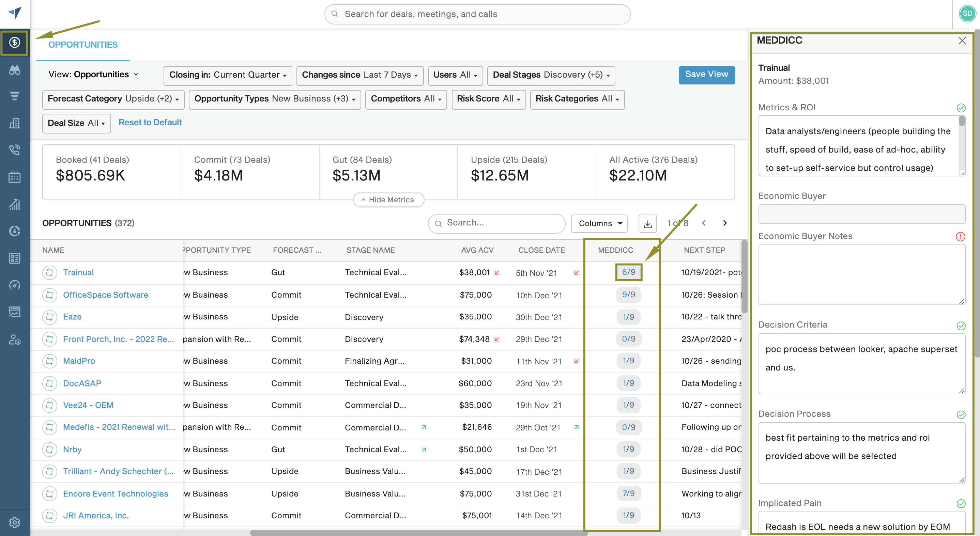The width and height of the screenshot is (980, 536).
Task: Open the calendar sidebar icon
Action: coord(14,177)
